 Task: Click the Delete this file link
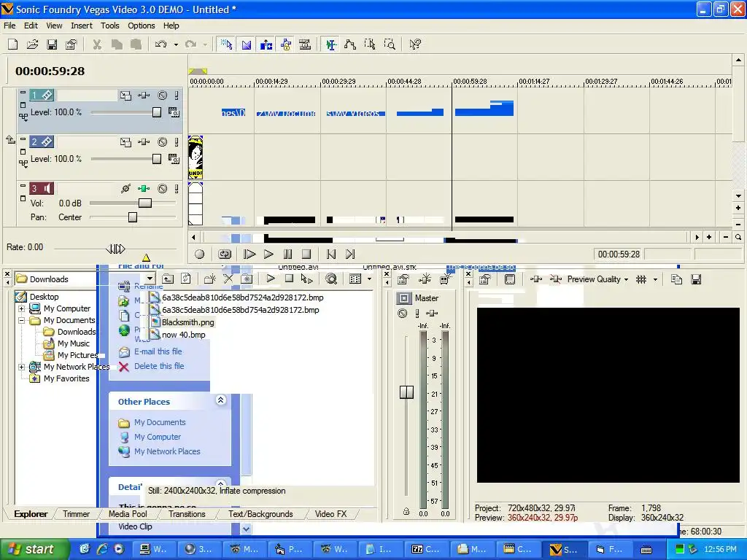pyautogui.click(x=158, y=366)
